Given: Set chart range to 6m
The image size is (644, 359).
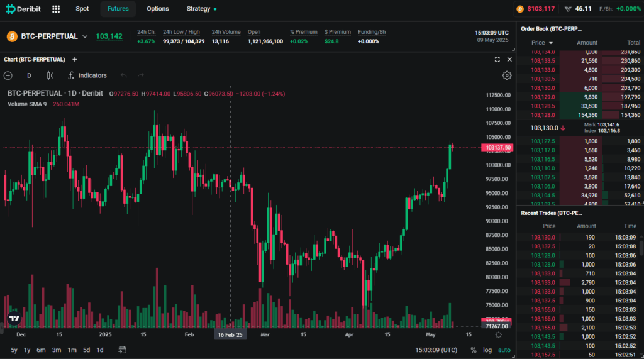Looking at the screenshot, I should (x=41, y=350).
